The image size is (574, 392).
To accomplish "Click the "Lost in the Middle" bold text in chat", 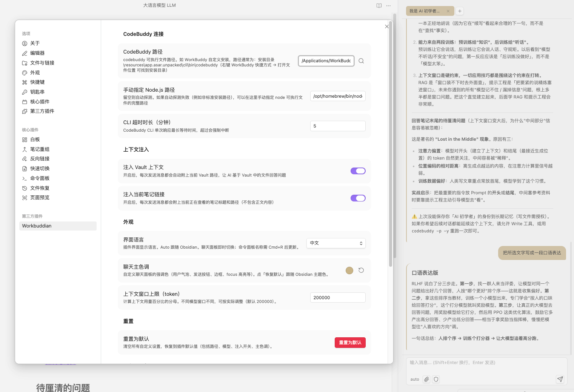I will (x=457, y=139).
